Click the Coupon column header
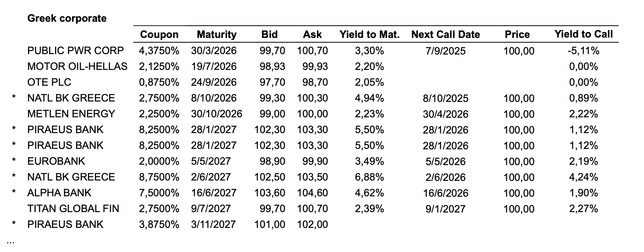This screenshot has height=252, width=644. [159, 35]
